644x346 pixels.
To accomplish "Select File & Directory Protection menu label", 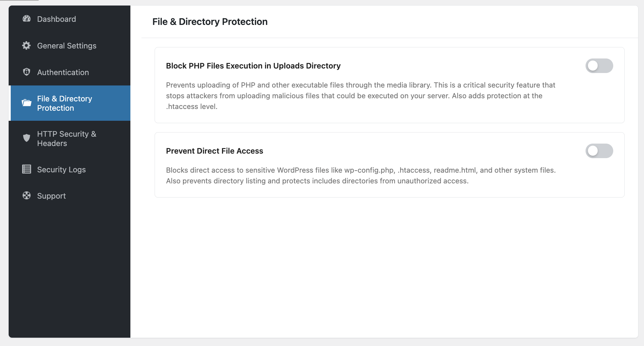I will coord(65,103).
